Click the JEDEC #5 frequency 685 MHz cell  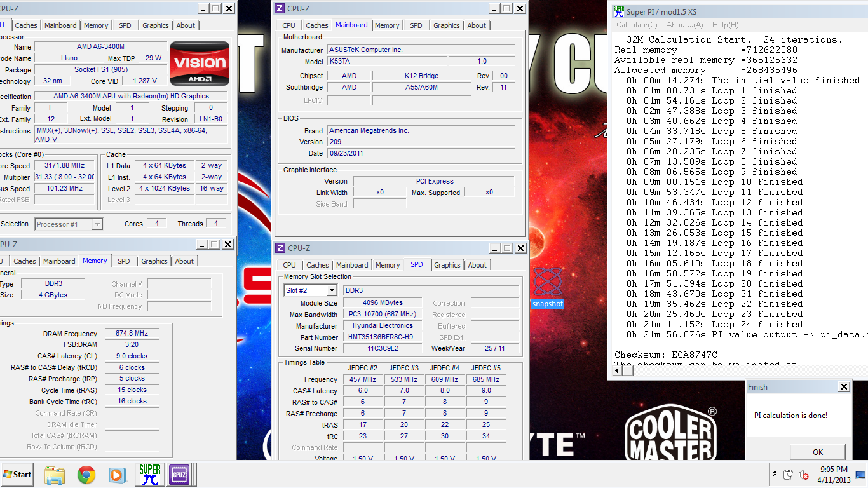click(x=485, y=379)
